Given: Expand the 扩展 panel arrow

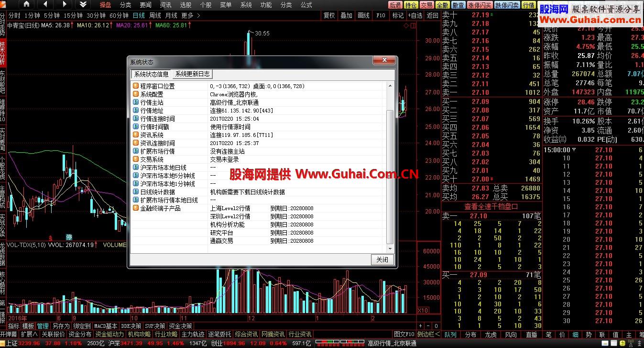Looking at the screenshot, I should (29, 334).
